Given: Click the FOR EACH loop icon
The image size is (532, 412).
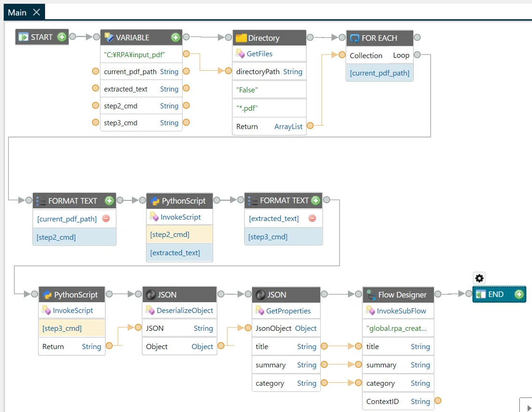Looking at the screenshot, I should coord(355,38).
